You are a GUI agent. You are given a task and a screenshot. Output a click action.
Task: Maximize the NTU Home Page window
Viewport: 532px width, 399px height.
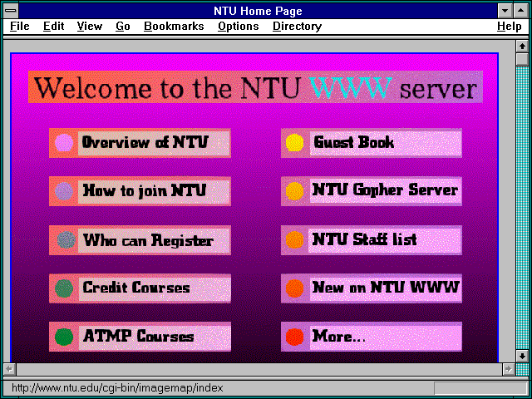[521, 11]
